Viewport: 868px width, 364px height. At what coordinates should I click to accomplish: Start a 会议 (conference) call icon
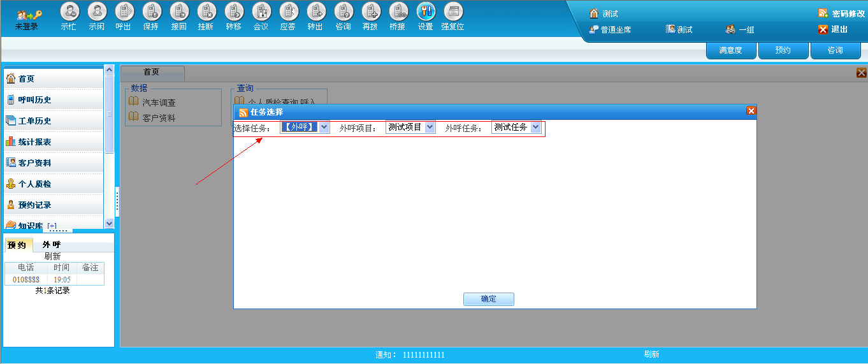[x=261, y=11]
